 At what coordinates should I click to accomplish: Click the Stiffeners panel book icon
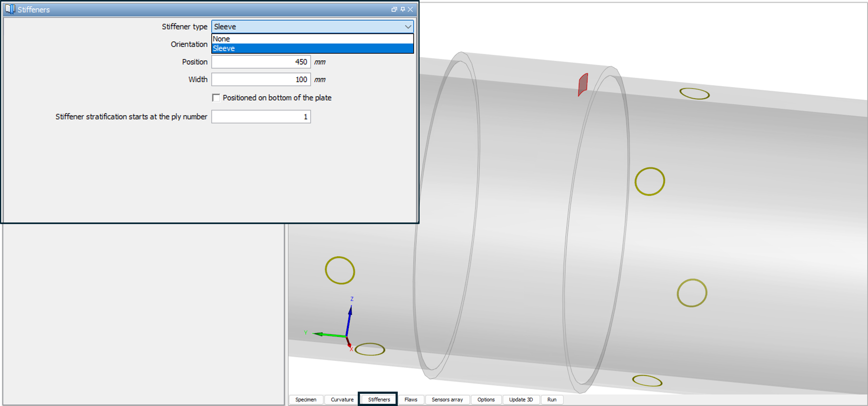click(10, 9)
